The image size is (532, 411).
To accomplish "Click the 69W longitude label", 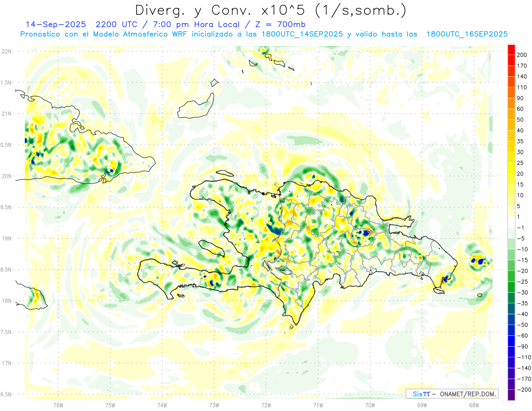I will pyautogui.click(x=422, y=405).
